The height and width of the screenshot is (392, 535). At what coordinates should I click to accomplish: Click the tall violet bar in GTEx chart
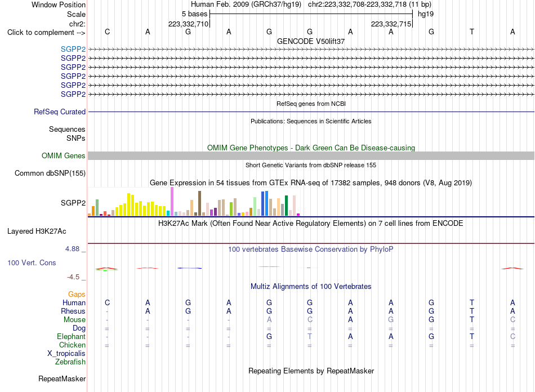(x=172, y=201)
